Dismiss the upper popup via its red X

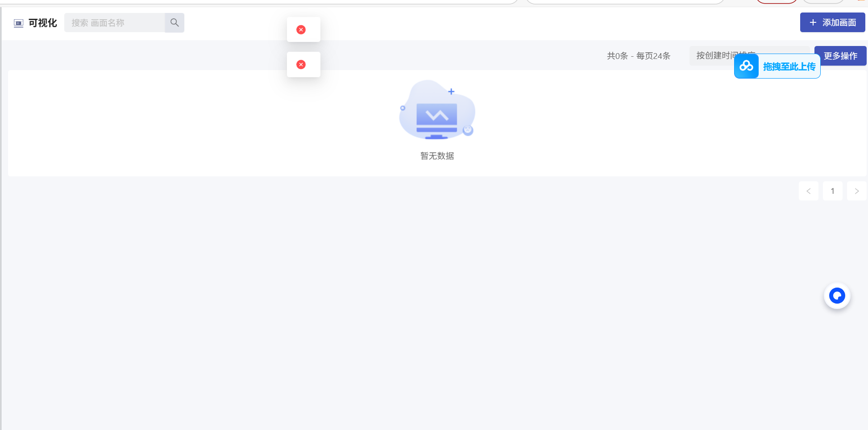[301, 29]
